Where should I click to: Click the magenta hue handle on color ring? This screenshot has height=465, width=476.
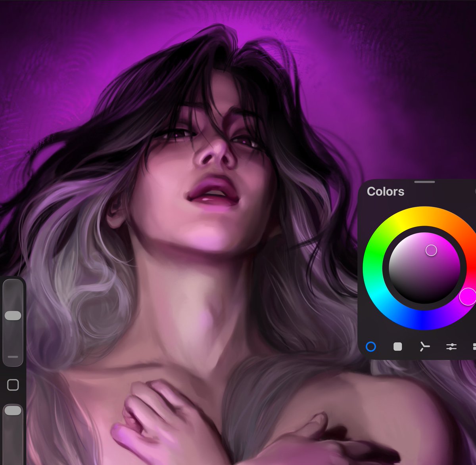click(x=468, y=297)
